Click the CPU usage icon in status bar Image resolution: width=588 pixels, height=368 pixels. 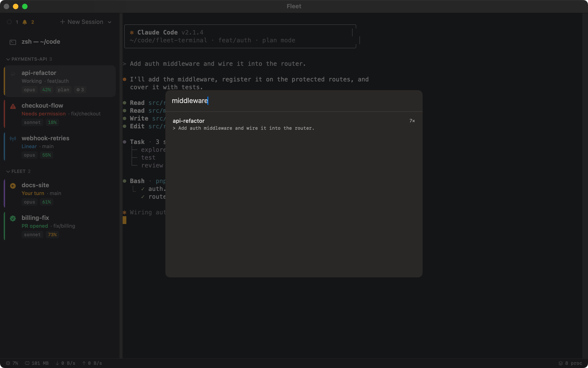(8, 363)
